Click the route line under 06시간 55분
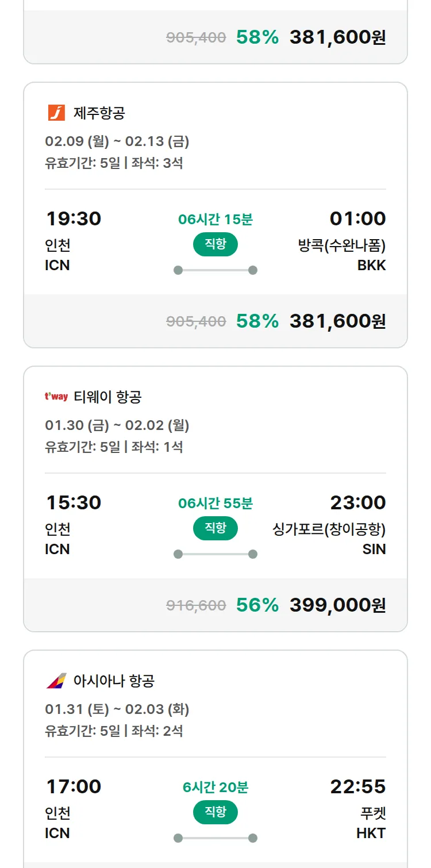The height and width of the screenshot is (868, 431). tap(215, 554)
